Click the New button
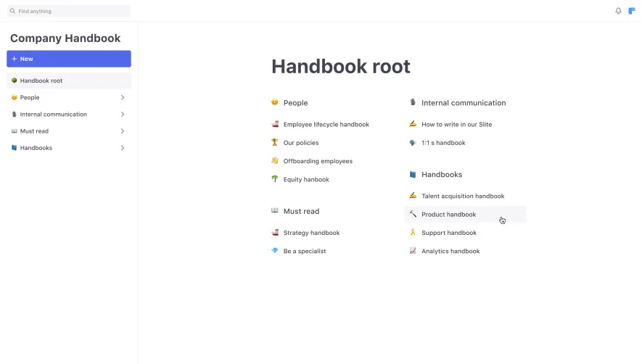This screenshot has width=642, height=364. coord(69,59)
